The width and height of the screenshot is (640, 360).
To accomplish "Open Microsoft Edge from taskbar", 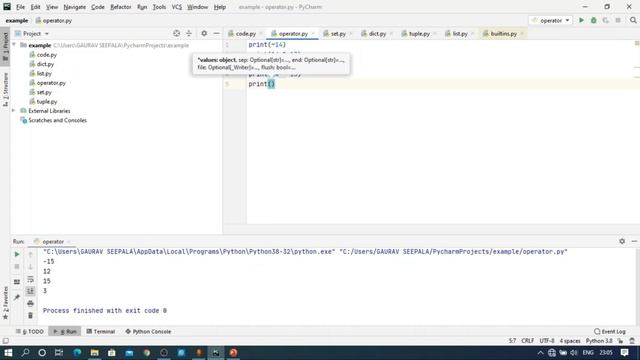I will (77, 353).
